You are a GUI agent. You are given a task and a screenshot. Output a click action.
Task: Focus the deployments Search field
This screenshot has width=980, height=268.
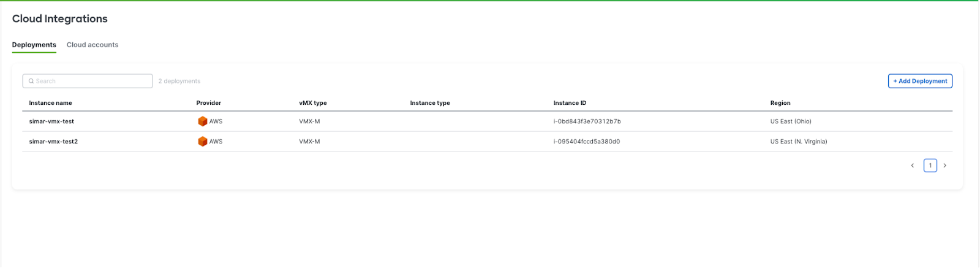(x=88, y=81)
